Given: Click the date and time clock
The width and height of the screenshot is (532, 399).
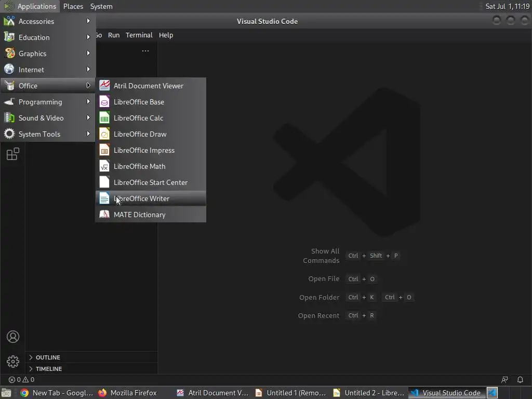Looking at the screenshot, I should 507,6.
